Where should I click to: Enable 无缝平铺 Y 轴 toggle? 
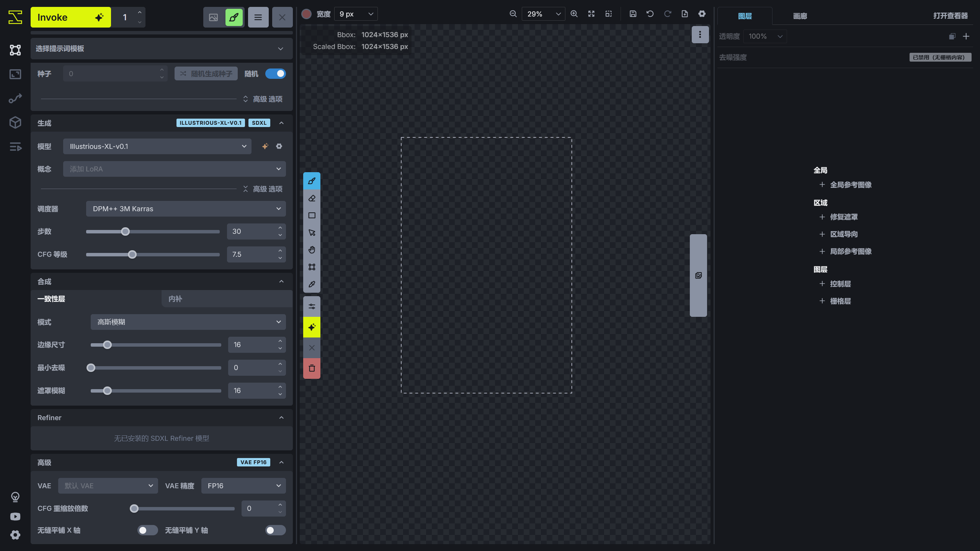[275, 530]
